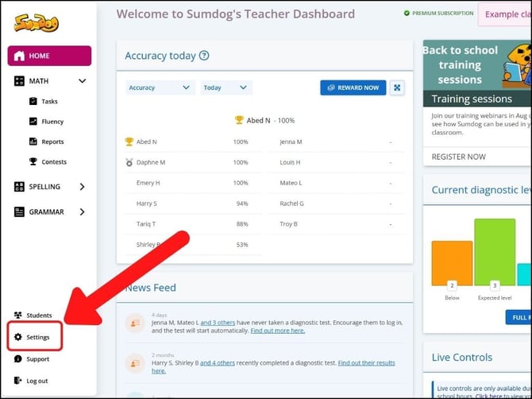The height and width of the screenshot is (399, 532).
Task: Open the Today time range dropdown
Action: (x=226, y=87)
